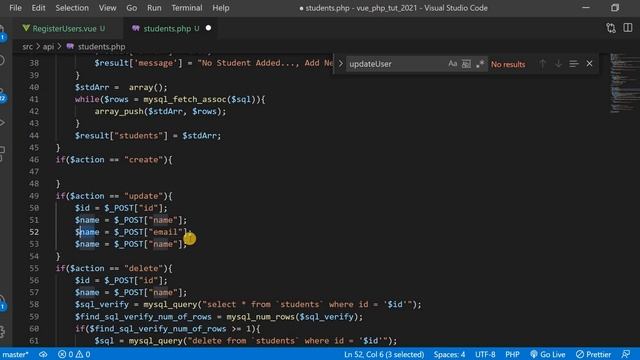Click the synchronize changes cloud icon
640x360 pixels.
(43, 354)
